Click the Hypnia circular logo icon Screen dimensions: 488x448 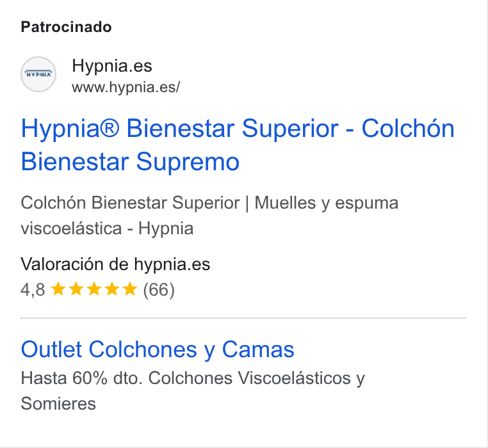point(38,74)
